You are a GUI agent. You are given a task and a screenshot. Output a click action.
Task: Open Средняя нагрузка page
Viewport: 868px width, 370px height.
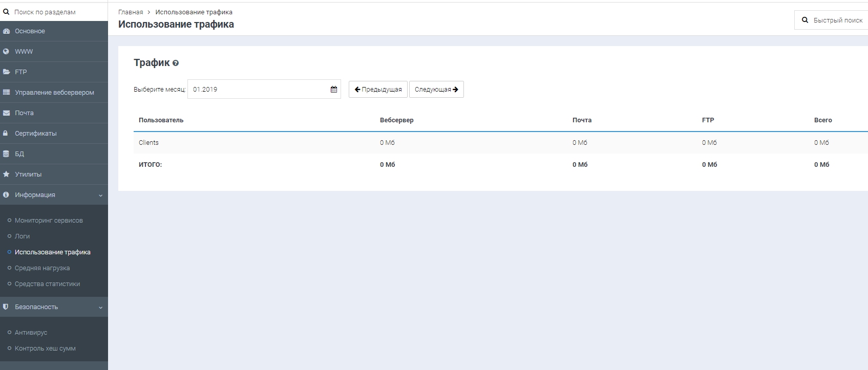pos(42,268)
